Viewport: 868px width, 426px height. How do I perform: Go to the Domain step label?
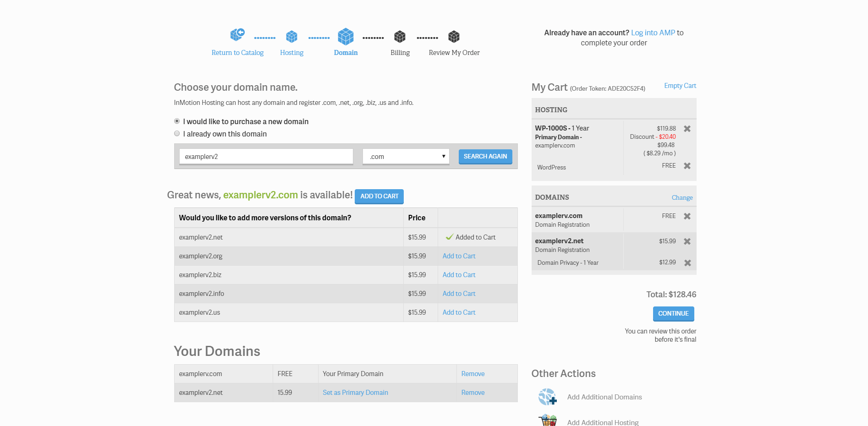tap(346, 53)
